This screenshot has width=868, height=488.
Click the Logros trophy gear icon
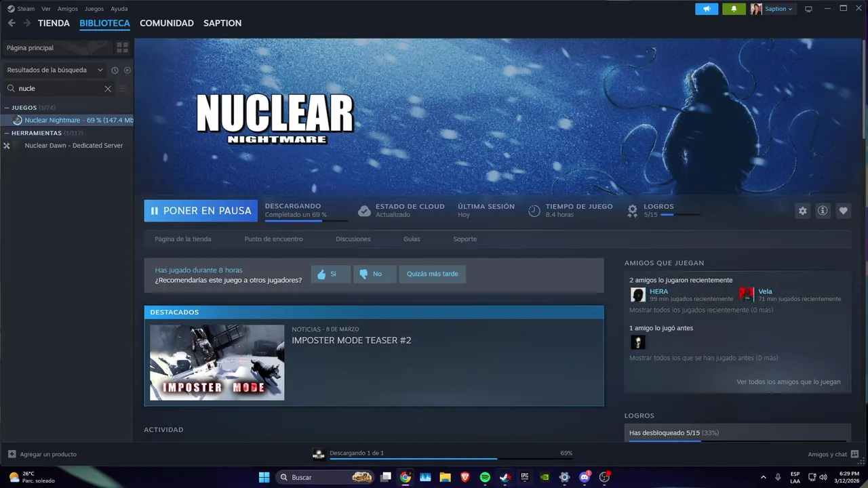(x=632, y=211)
